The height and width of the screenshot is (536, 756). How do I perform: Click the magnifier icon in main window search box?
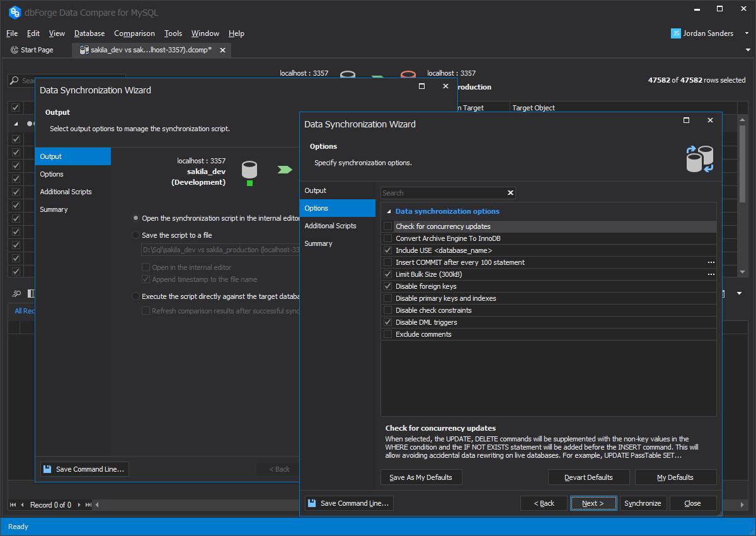click(x=14, y=81)
